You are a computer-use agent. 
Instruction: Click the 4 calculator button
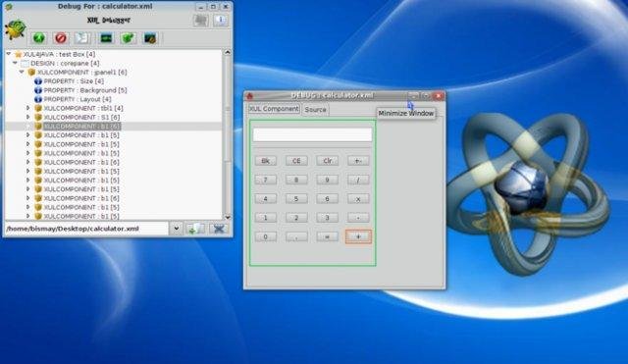[x=266, y=198]
